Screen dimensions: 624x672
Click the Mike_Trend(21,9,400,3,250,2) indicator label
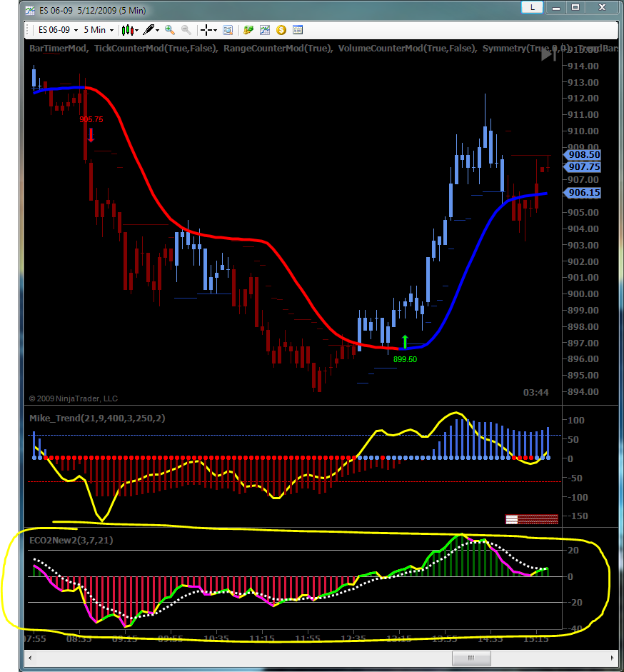97,418
